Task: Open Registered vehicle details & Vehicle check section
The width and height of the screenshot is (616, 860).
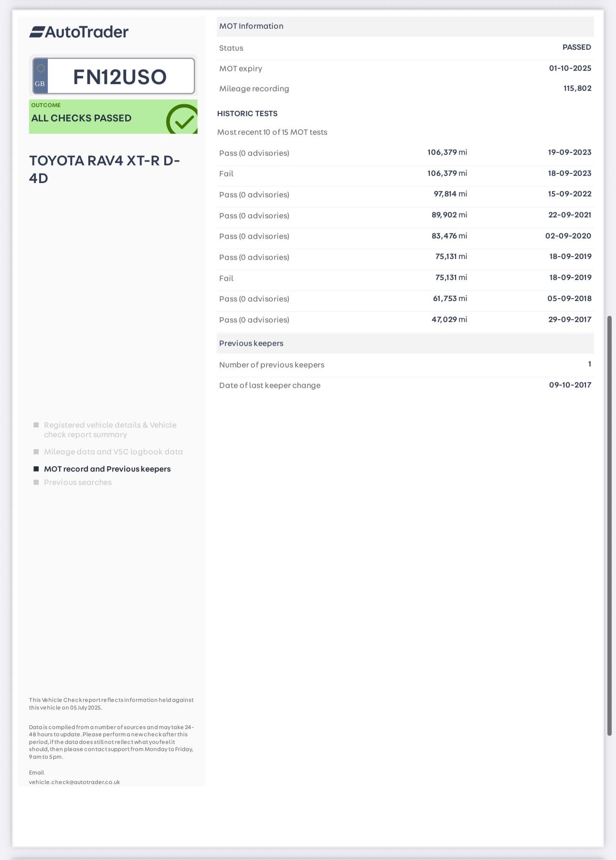Action: pos(110,430)
